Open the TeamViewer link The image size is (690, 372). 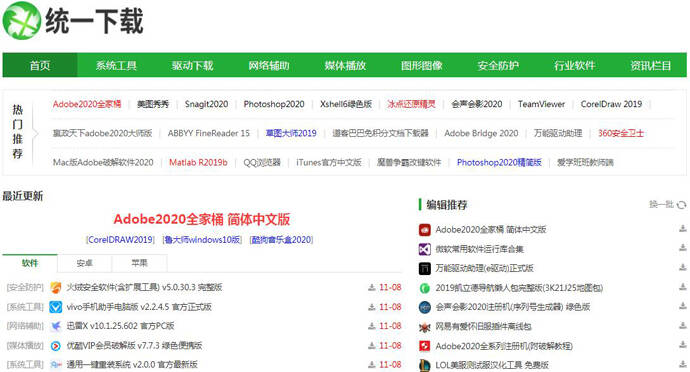pyautogui.click(x=541, y=104)
